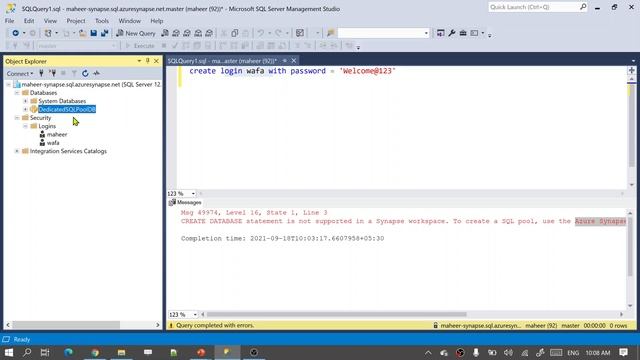This screenshot has height=360, width=640.
Task: Open Solution Explorer from the toolbar icon
Action: 440,33
